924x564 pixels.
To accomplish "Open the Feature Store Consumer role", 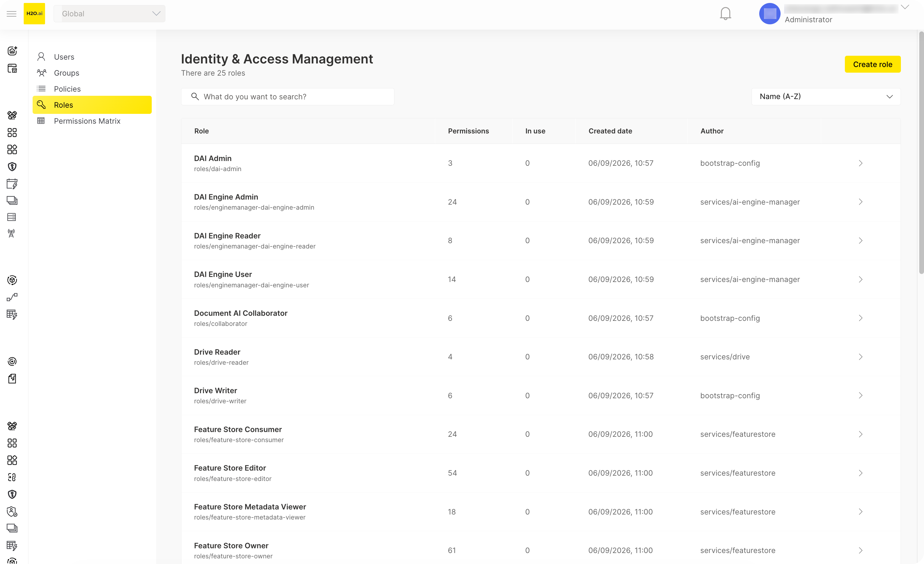I will [541, 434].
